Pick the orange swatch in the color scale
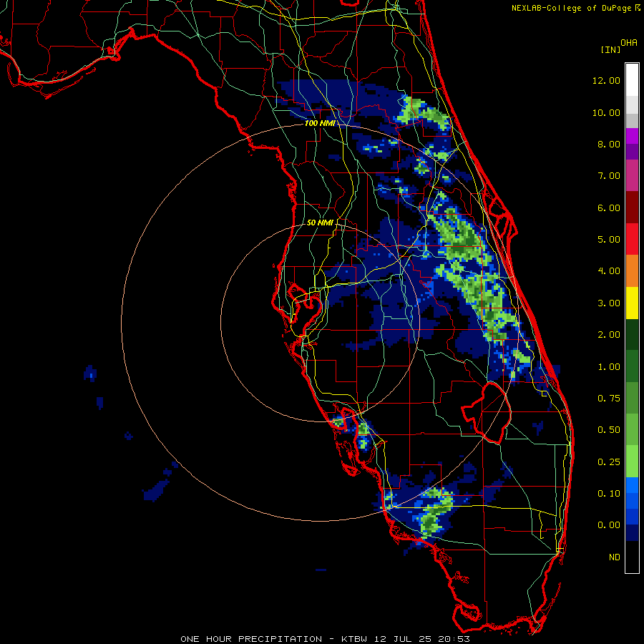 [632, 271]
